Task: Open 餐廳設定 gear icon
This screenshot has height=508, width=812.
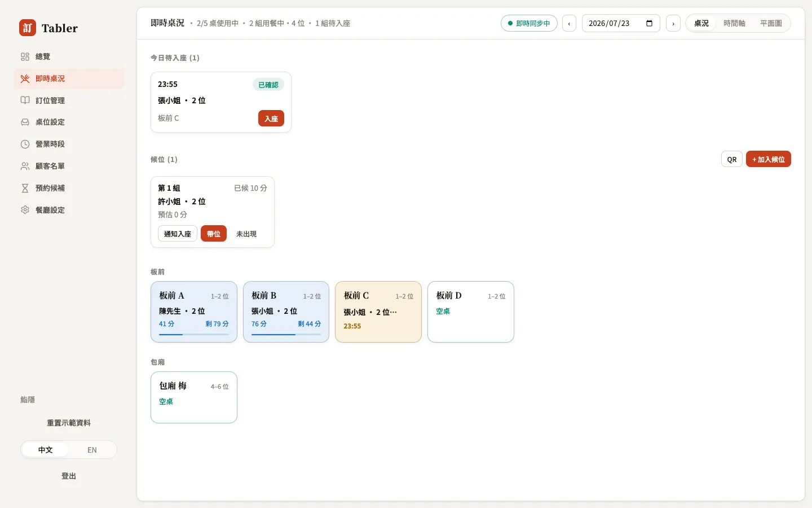Action: coord(25,210)
